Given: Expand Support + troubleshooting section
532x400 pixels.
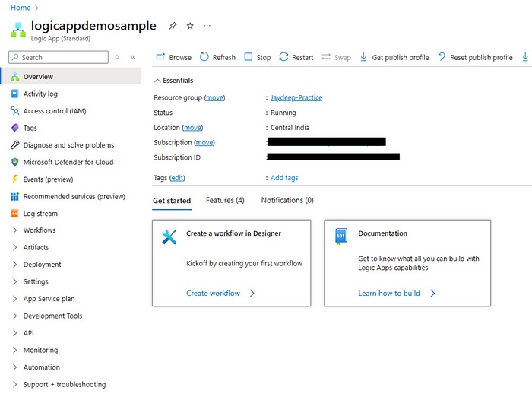Looking at the screenshot, I should pyautogui.click(x=14, y=384).
